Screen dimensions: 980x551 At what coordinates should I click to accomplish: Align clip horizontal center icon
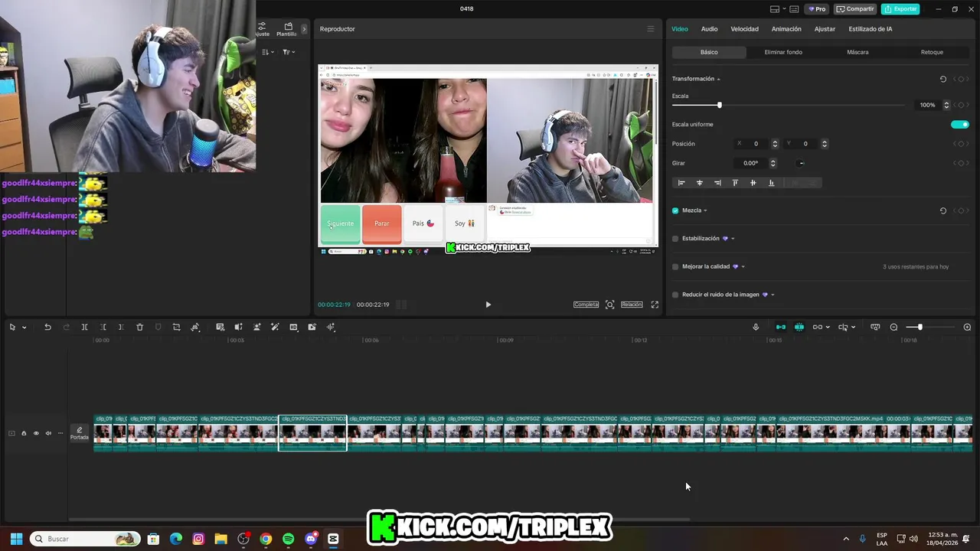click(699, 183)
